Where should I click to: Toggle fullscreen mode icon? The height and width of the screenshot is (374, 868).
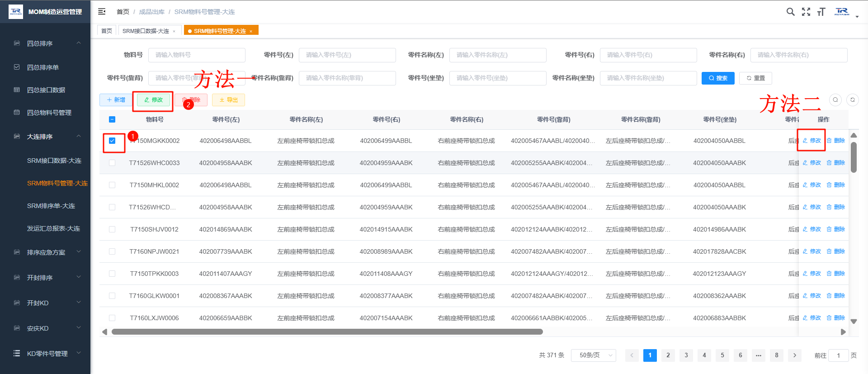806,12
